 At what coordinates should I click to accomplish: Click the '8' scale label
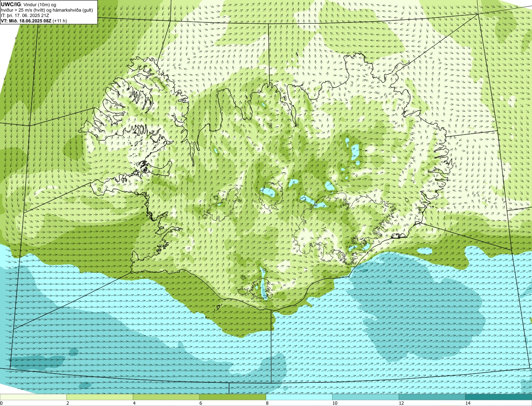(267, 403)
